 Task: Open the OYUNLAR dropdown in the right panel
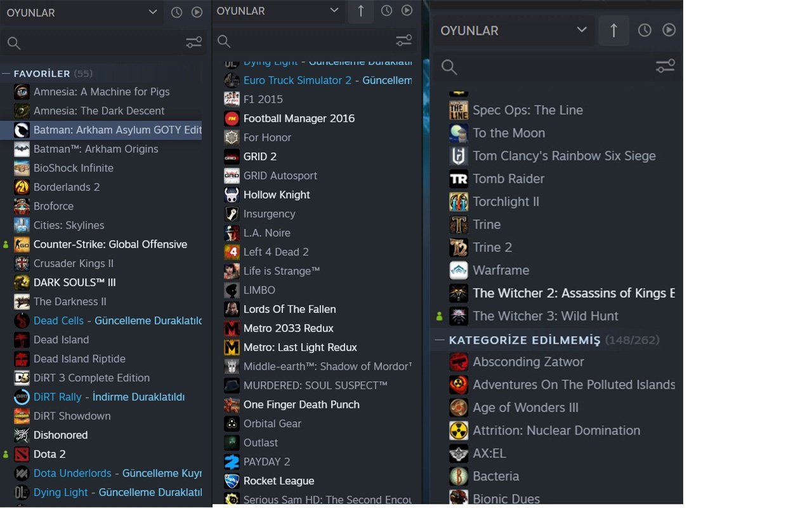point(514,30)
